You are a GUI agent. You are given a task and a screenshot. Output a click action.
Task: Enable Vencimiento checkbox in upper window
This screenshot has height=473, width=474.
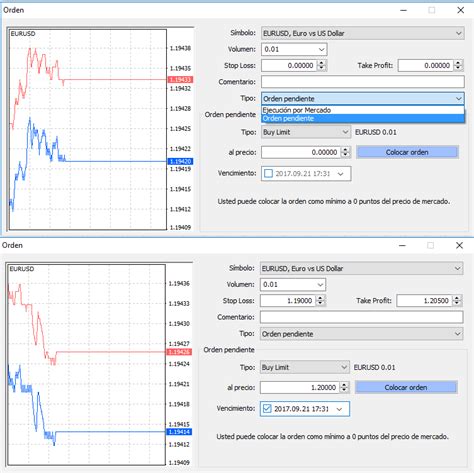[268, 174]
